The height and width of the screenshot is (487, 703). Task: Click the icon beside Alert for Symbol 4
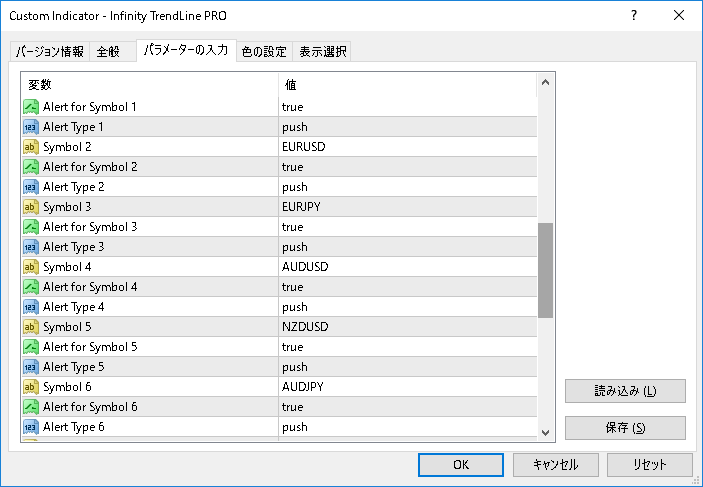[x=31, y=287]
